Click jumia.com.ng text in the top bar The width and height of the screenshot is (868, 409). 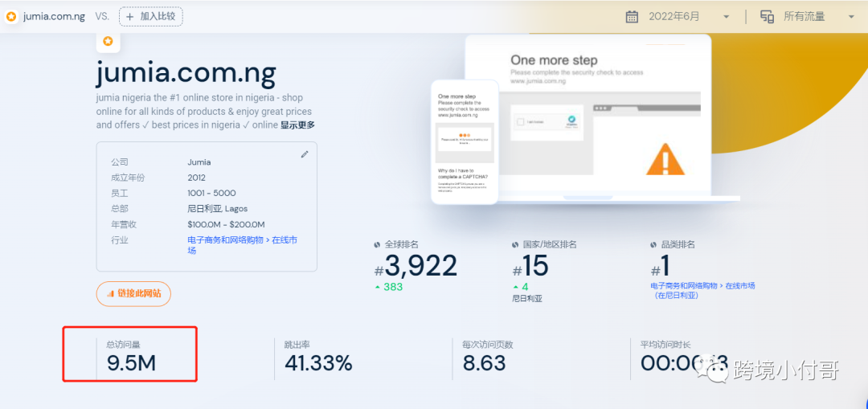tap(55, 17)
